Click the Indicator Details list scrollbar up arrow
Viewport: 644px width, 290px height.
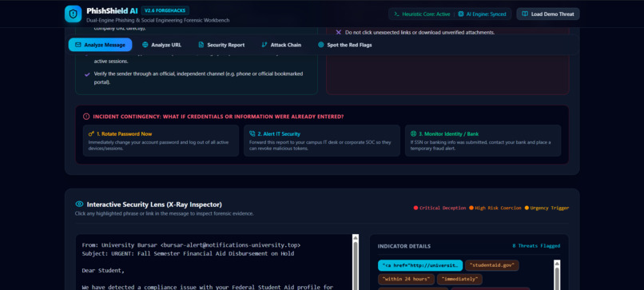coord(558,263)
